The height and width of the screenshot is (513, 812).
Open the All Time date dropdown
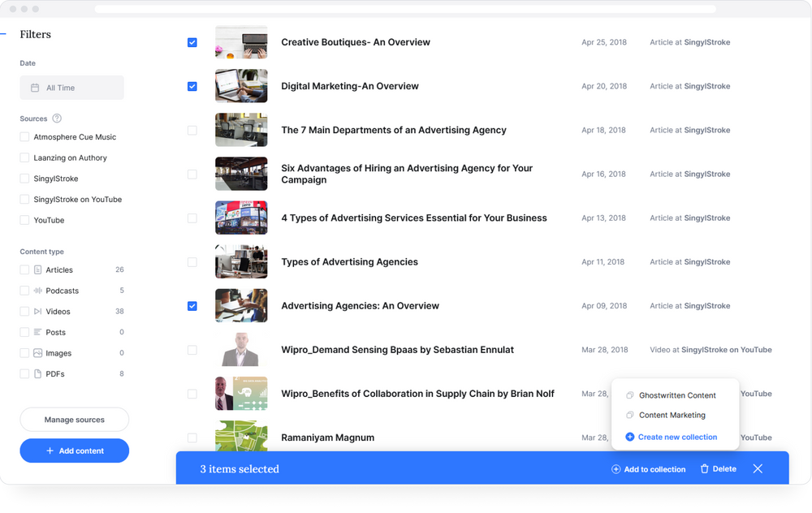pyautogui.click(x=71, y=87)
